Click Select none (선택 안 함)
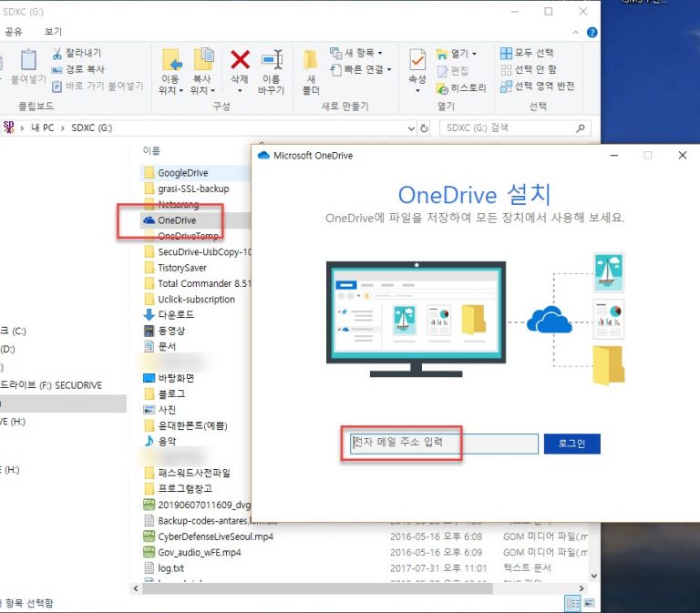Image resolution: width=700 pixels, height=613 pixels. [528, 69]
